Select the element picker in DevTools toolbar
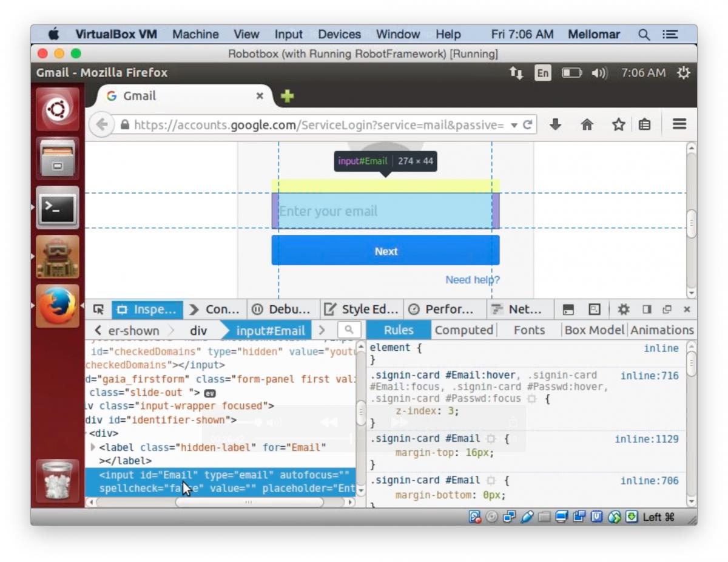This screenshot has width=728, height=562. tap(99, 309)
